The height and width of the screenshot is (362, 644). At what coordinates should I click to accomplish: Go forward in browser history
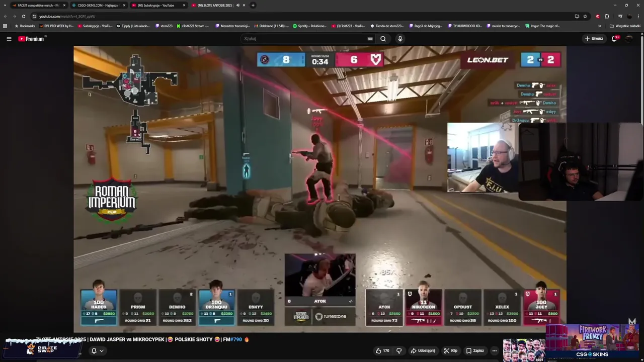tap(14, 16)
